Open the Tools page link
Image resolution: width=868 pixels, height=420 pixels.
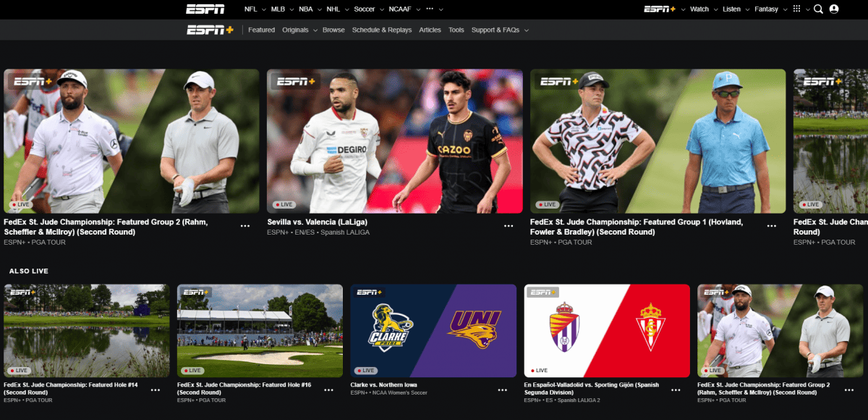point(456,30)
